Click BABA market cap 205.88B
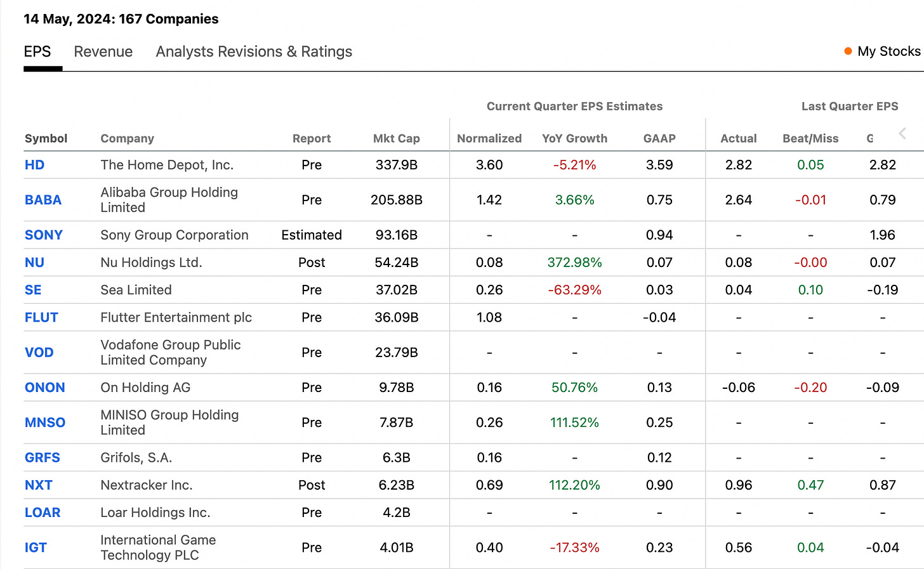 click(x=397, y=200)
